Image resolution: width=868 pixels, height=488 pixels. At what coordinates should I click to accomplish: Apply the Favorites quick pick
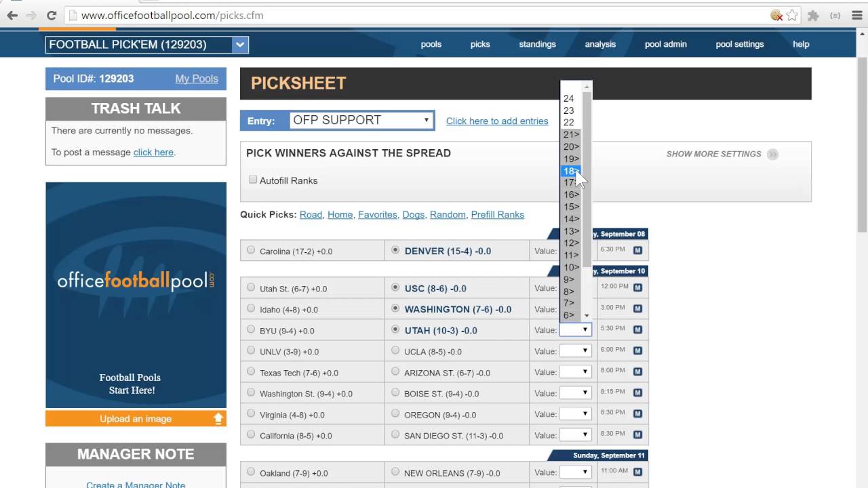tap(378, 215)
